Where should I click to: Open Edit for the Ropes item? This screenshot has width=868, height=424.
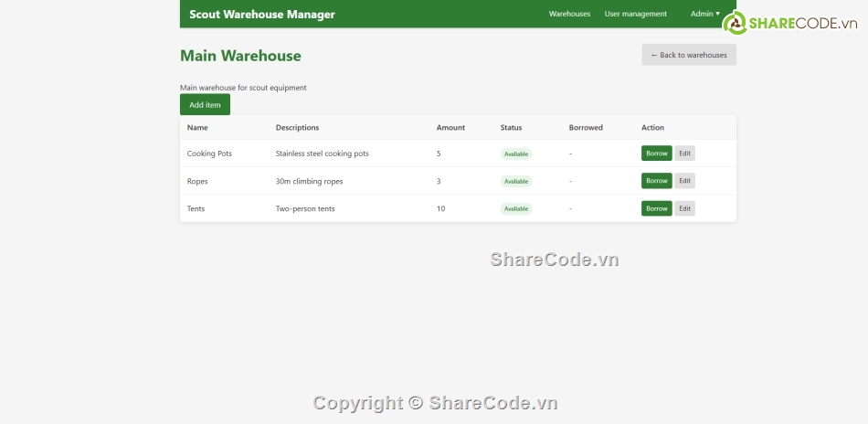[x=684, y=181]
